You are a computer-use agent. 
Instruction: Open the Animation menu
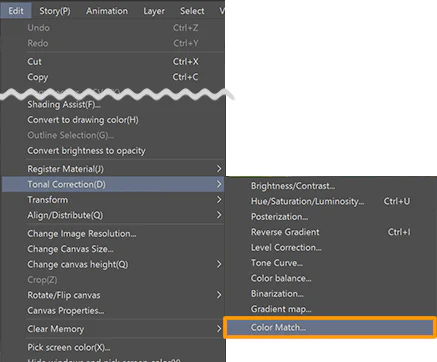[x=107, y=11]
